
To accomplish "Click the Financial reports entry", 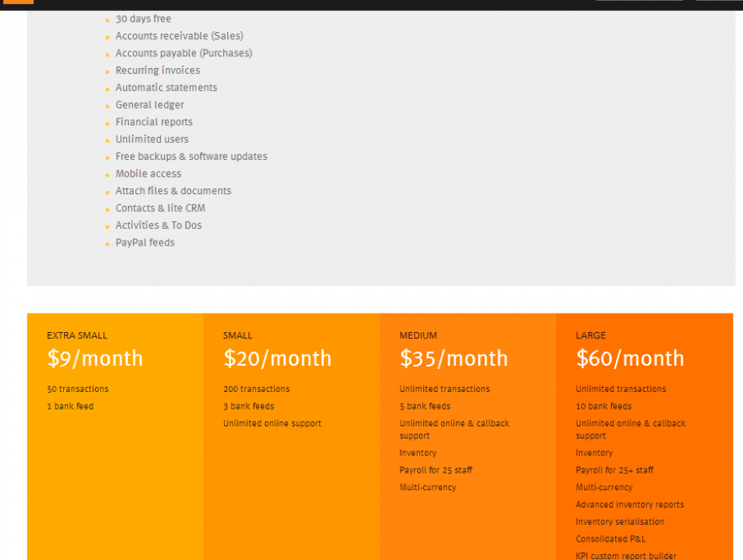I will tap(154, 122).
